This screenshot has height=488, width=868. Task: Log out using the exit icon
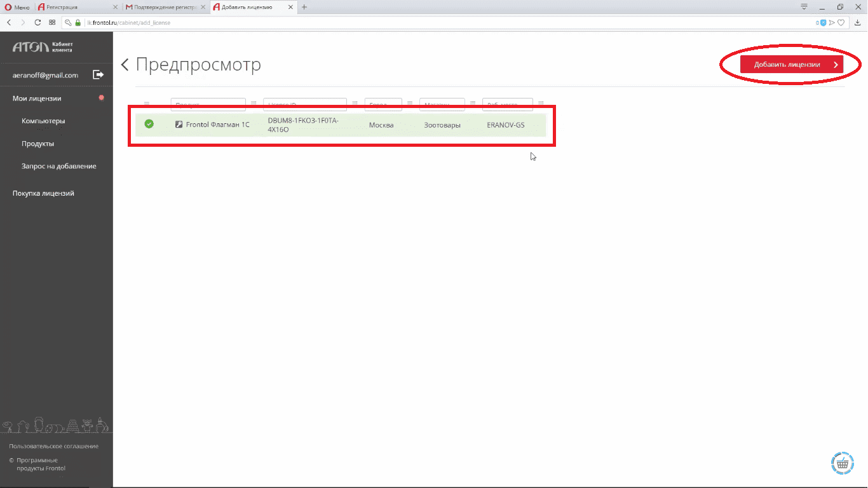pyautogui.click(x=98, y=75)
